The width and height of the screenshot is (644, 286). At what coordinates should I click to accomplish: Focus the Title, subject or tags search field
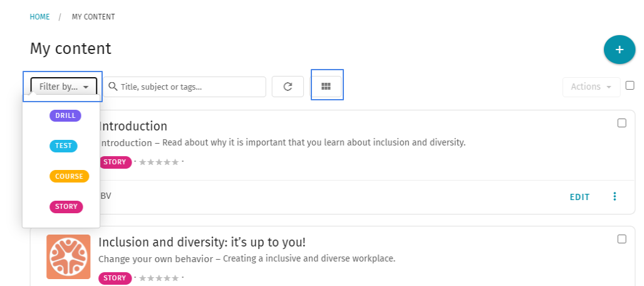pos(184,87)
